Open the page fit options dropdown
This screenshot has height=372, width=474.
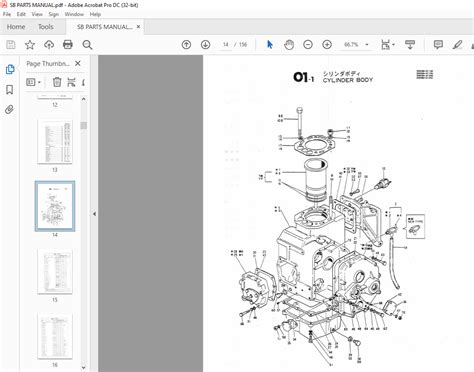[388, 45]
